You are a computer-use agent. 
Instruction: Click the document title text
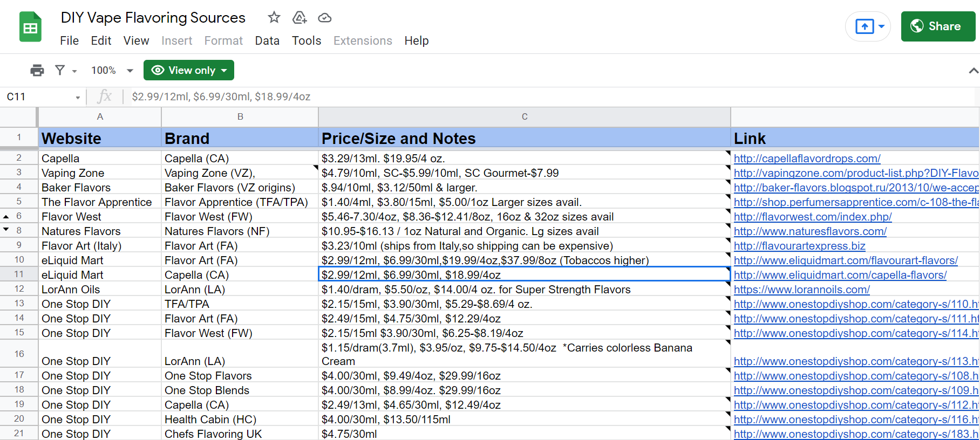153,18
